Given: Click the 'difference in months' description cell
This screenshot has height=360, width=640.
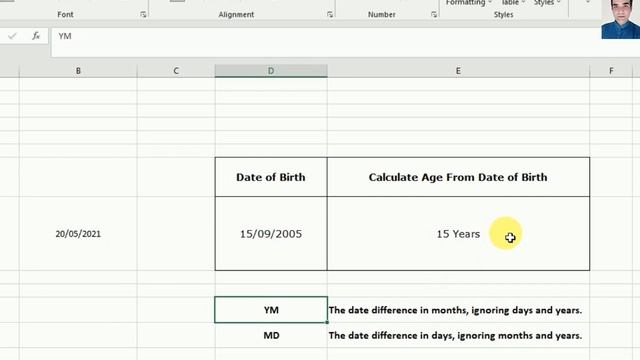Looking at the screenshot, I should click(458, 310).
